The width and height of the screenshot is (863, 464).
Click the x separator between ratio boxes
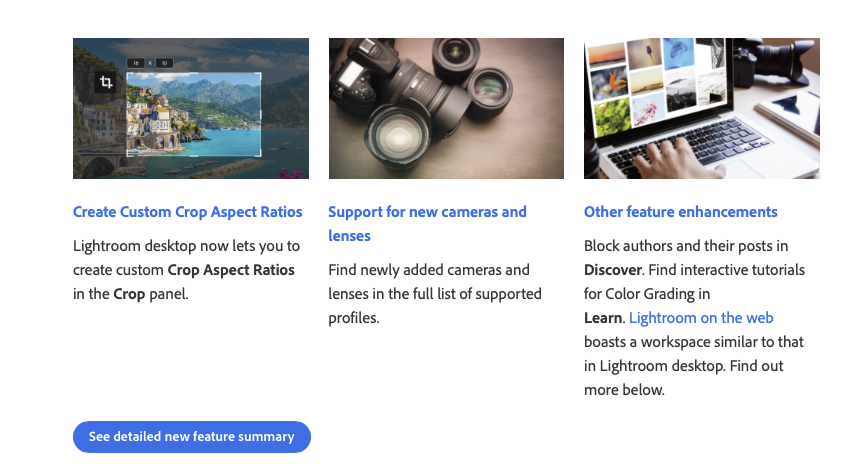pyautogui.click(x=150, y=63)
